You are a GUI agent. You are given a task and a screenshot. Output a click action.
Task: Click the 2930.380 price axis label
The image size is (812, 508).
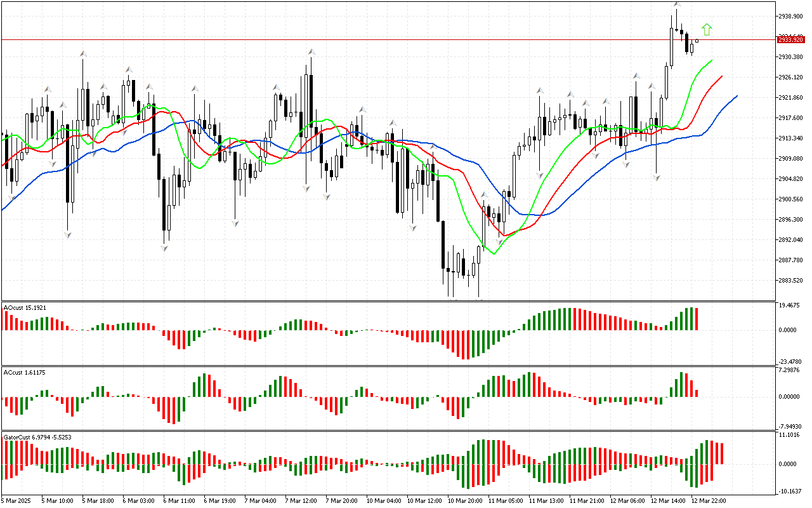click(791, 57)
